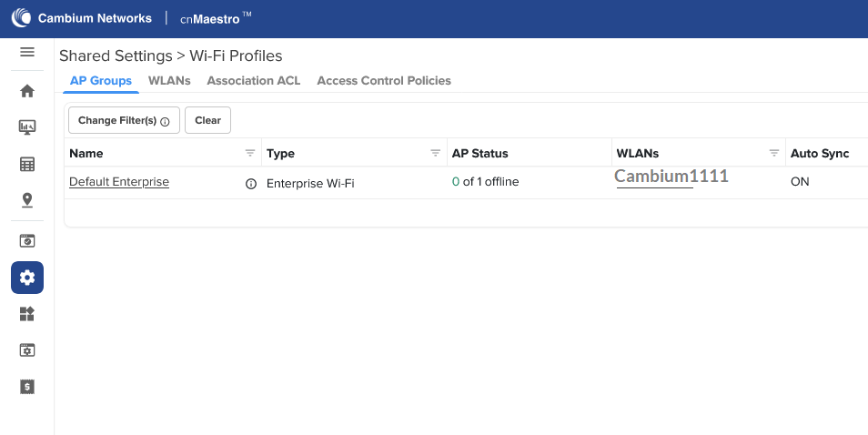868x435 pixels.
Task: Open the Default Enterprise AP group link
Action: coord(119,182)
